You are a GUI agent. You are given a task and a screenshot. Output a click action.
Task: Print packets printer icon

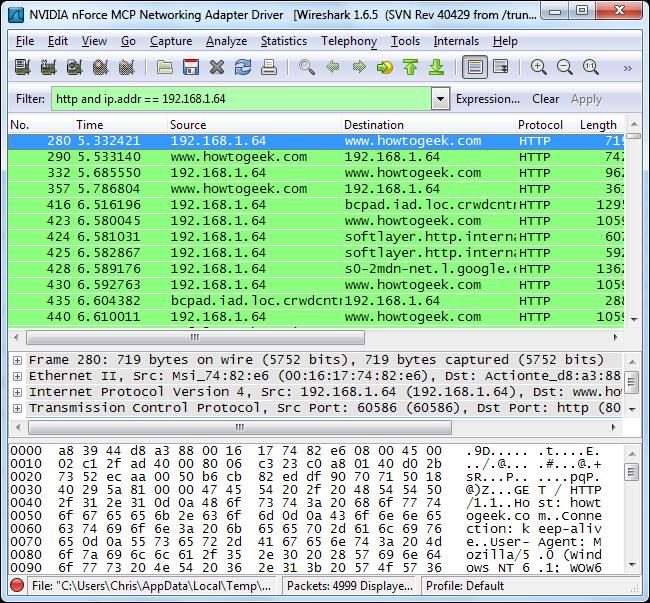[x=269, y=67]
